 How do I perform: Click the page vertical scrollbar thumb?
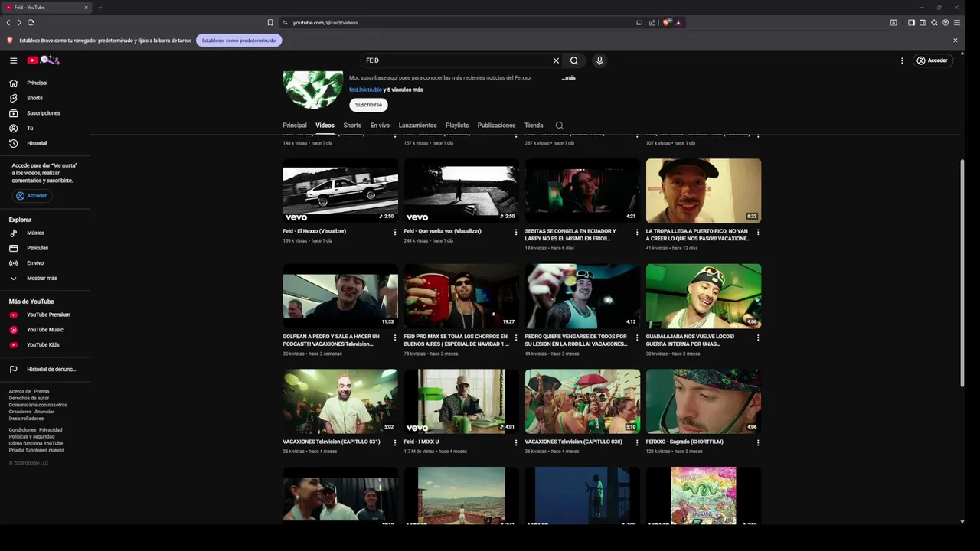pyautogui.click(x=962, y=272)
